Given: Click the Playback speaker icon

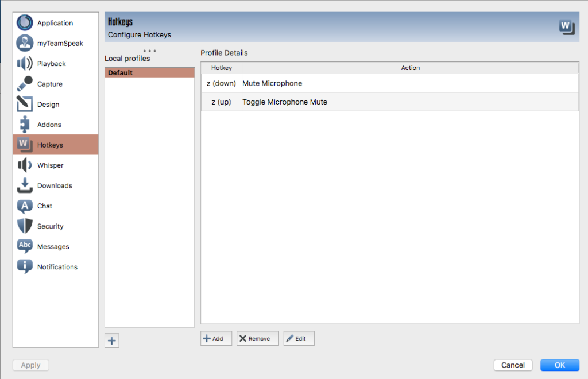Looking at the screenshot, I should (x=25, y=63).
